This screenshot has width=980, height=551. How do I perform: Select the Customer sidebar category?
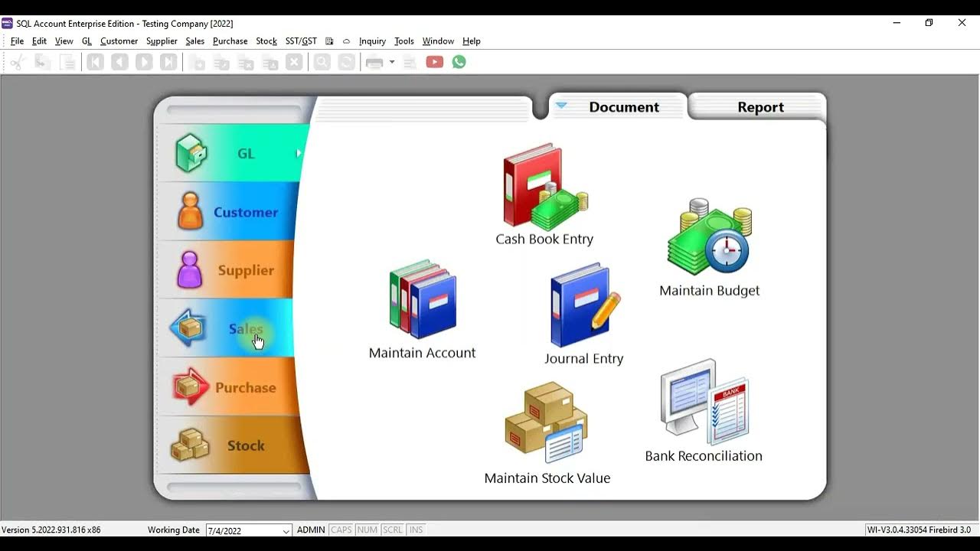230,212
